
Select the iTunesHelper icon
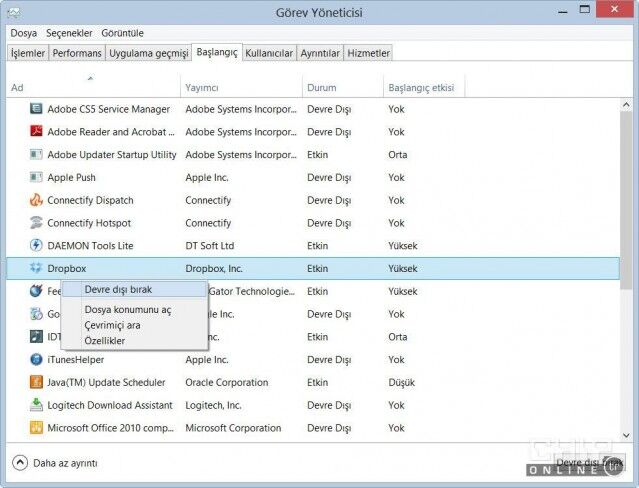coord(37,360)
